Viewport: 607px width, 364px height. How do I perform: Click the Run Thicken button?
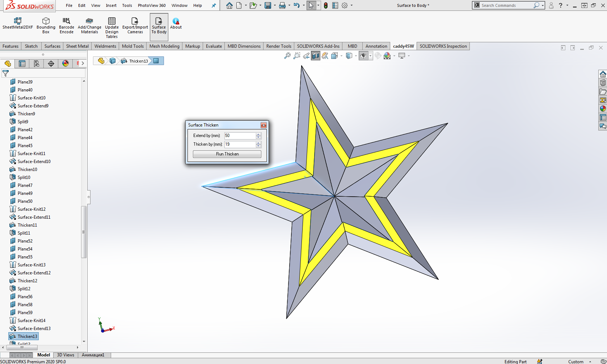[x=227, y=154]
